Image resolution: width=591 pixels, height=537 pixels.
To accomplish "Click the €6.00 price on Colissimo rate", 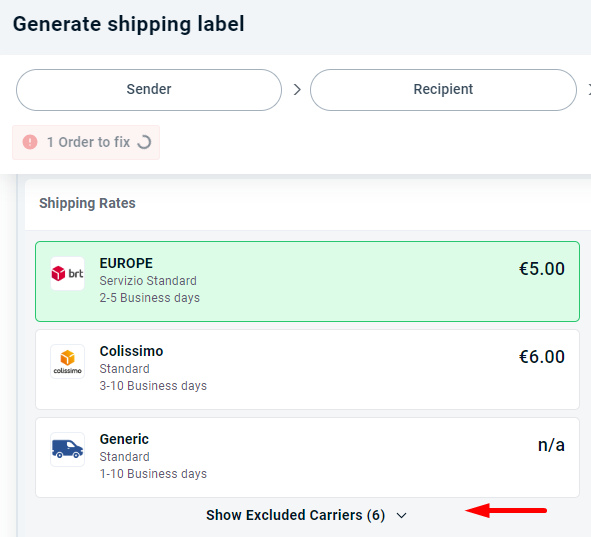I will (542, 356).
